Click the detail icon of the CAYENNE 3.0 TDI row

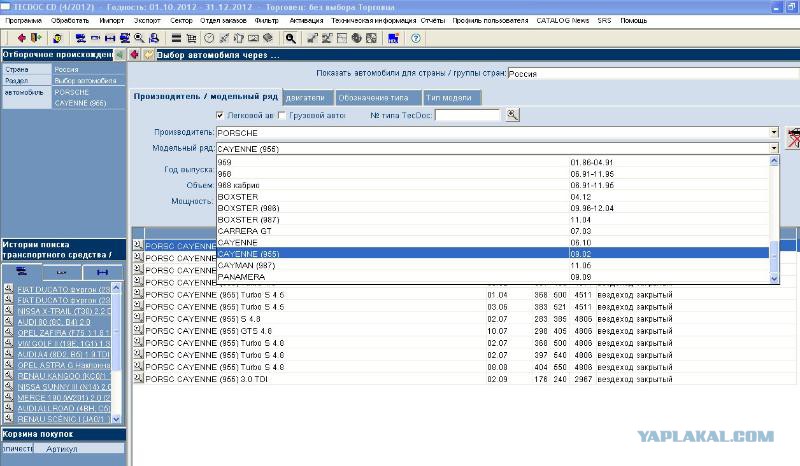(x=138, y=378)
